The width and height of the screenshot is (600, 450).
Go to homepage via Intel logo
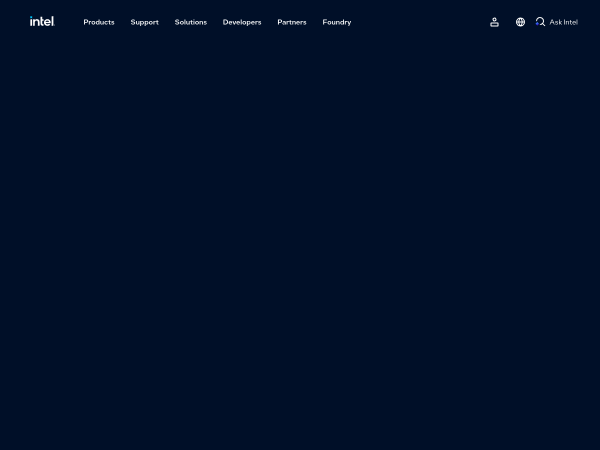42,21
